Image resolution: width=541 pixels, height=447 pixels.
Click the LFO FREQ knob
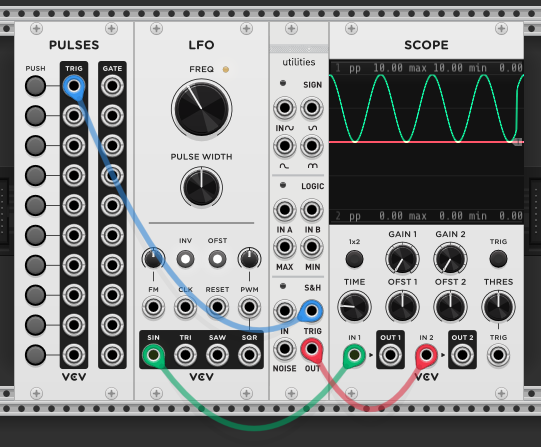coord(201,109)
